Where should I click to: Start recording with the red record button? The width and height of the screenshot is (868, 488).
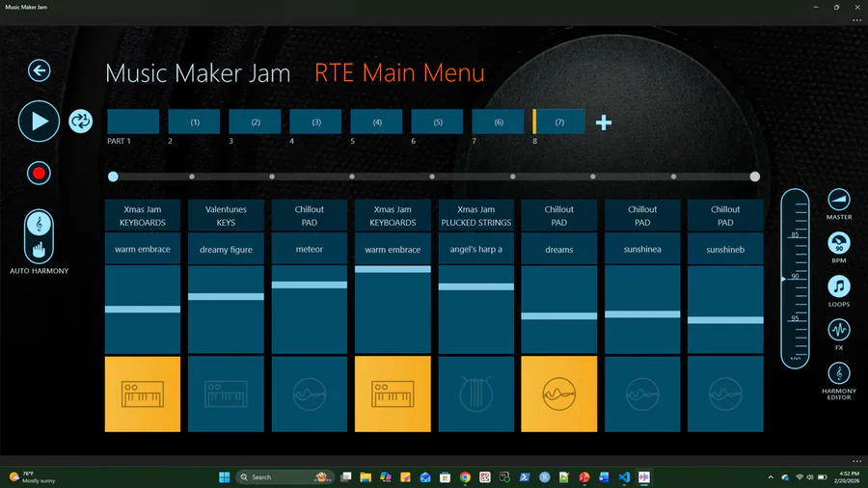click(x=39, y=174)
